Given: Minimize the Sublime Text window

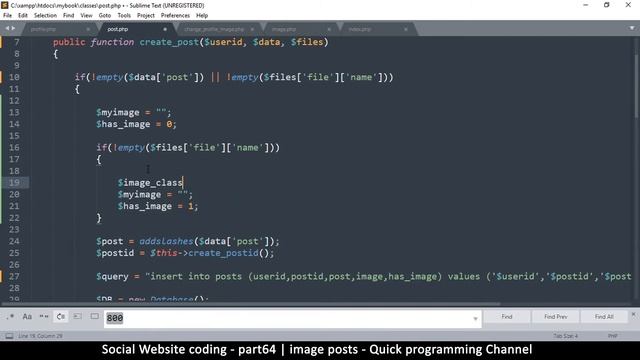Looking at the screenshot, I should pyautogui.click(x=586, y=5).
